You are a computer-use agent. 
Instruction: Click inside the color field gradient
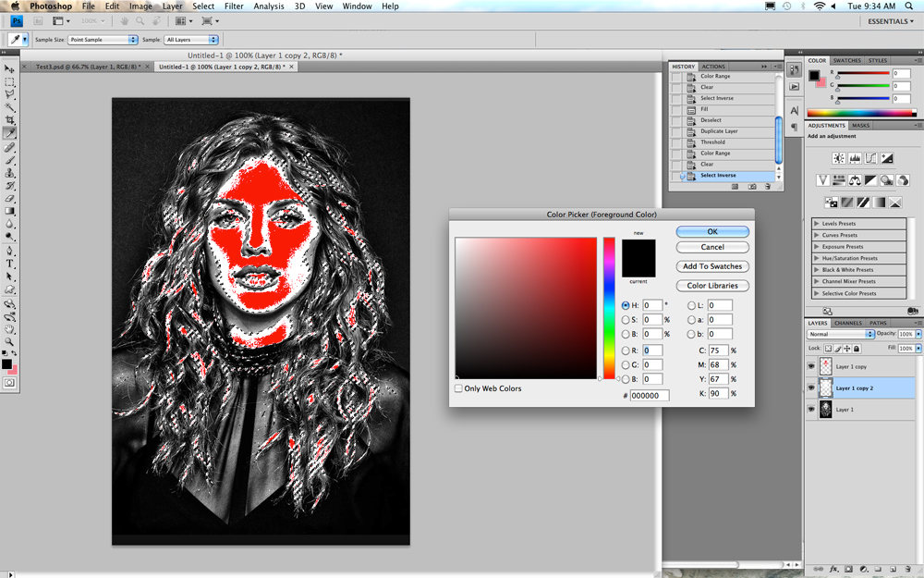526,308
